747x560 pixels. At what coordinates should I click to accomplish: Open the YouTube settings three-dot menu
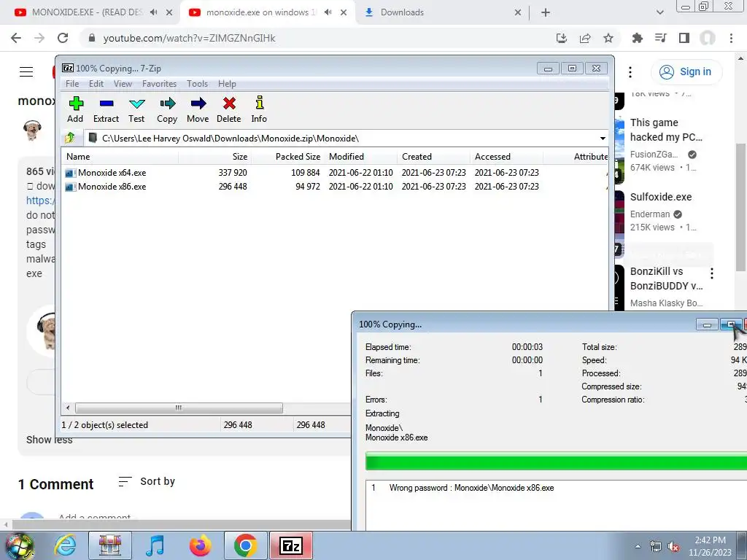(630, 72)
